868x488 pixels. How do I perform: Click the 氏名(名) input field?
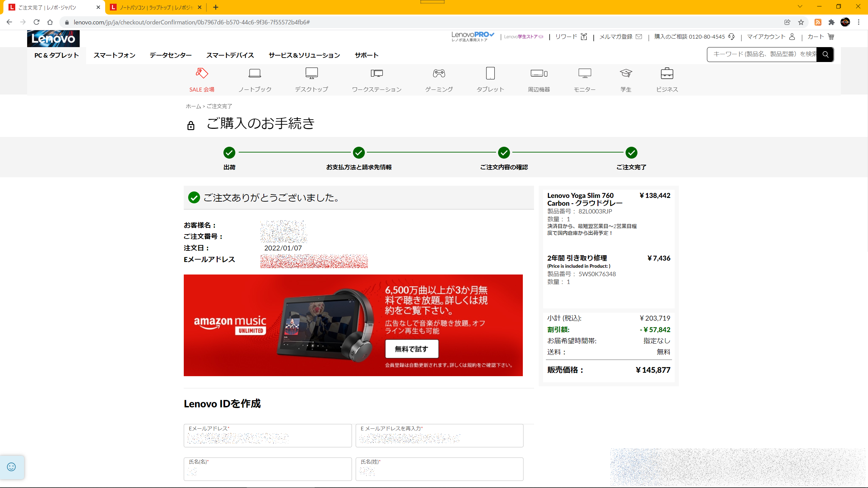268,469
